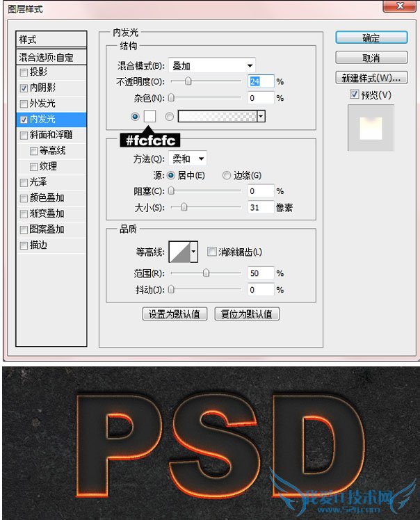420x520 pixels.
Task: Enable the 投影 (Drop Shadow) checkbox
Action: [x=24, y=72]
